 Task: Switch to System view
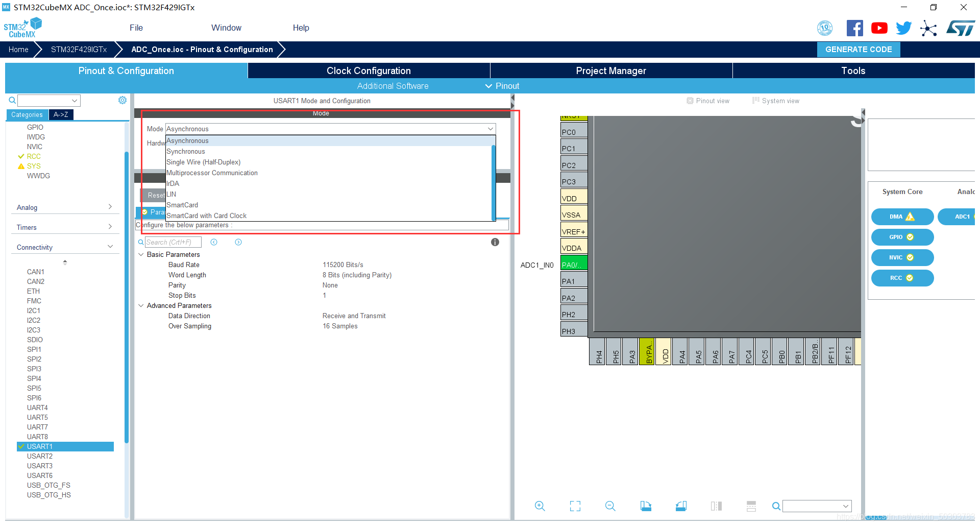point(776,101)
